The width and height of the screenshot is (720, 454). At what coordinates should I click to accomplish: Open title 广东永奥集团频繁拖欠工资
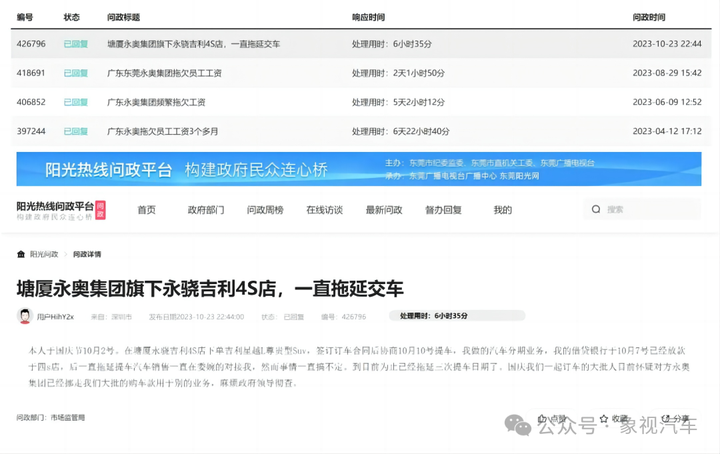pyautogui.click(x=156, y=102)
